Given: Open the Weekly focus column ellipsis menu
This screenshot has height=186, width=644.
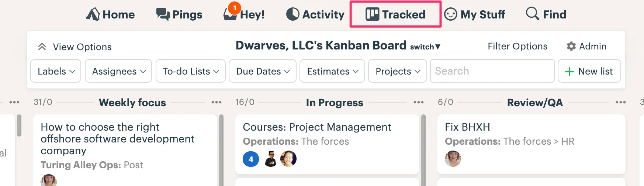Looking at the screenshot, I should (217, 102).
